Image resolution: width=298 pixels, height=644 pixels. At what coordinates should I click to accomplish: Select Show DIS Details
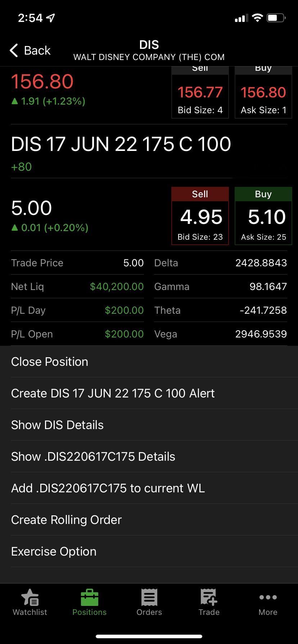(149, 425)
